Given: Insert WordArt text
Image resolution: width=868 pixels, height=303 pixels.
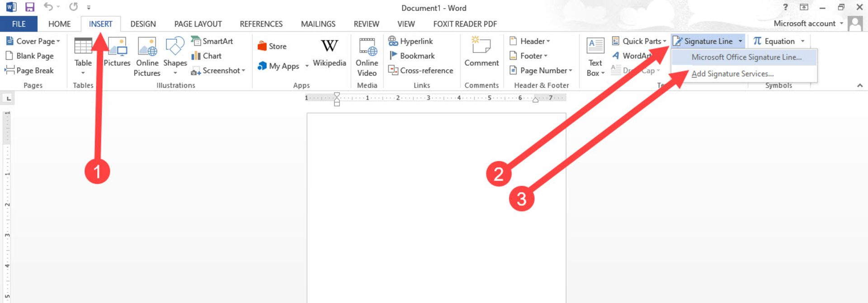Looking at the screenshot, I should coord(632,56).
